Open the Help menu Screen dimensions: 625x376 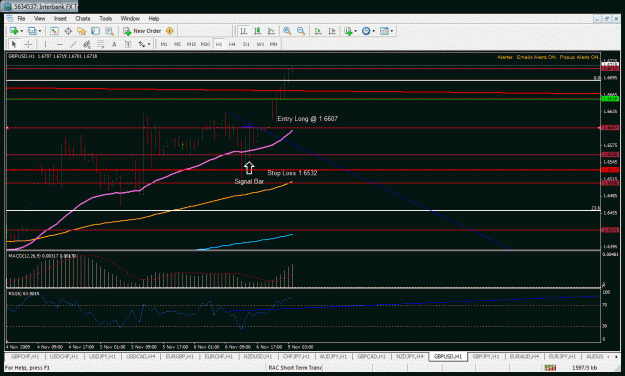153,18
